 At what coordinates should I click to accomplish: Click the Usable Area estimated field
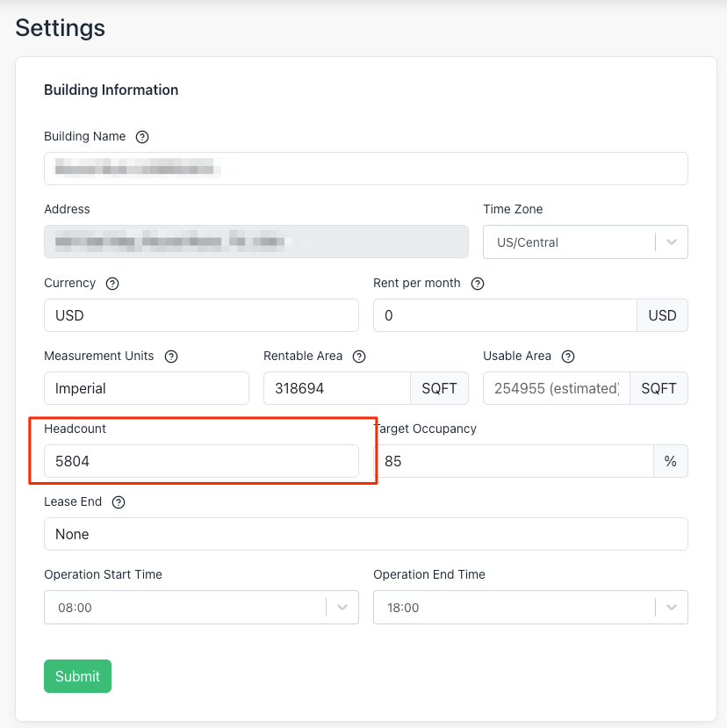556,388
